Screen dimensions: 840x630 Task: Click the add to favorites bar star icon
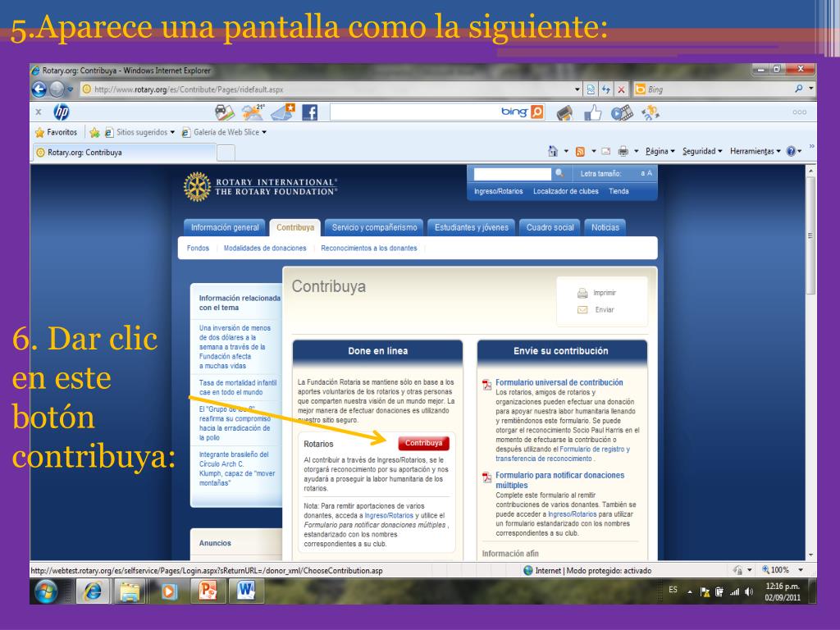click(95, 132)
